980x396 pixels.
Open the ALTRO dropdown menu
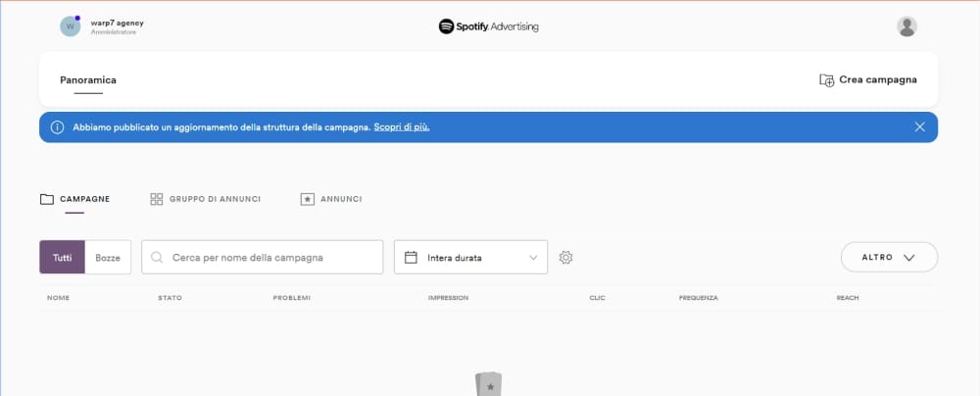tap(890, 257)
